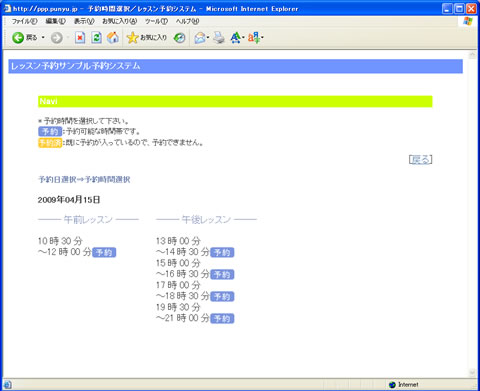Maximize the Internet Explorer window
This screenshot has height=391, width=480.
pyautogui.click(x=459, y=8)
